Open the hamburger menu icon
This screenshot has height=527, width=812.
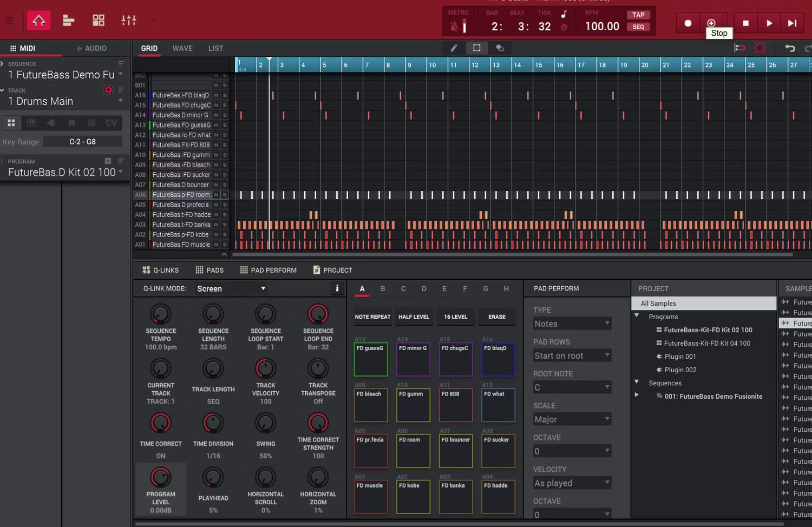point(9,21)
